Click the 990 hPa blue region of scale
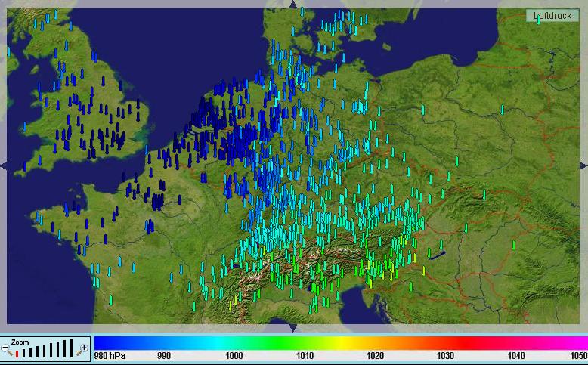This screenshot has width=588, height=365. [164, 342]
